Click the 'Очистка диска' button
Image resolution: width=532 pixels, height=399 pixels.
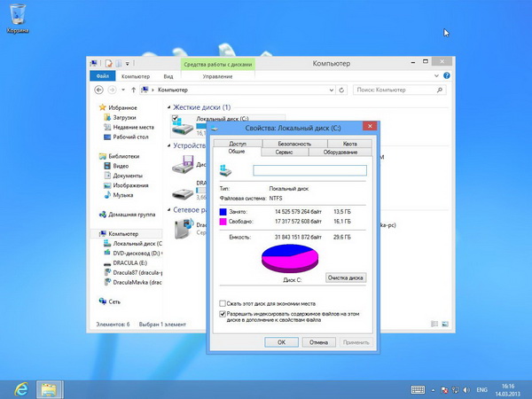pyautogui.click(x=345, y=278)
